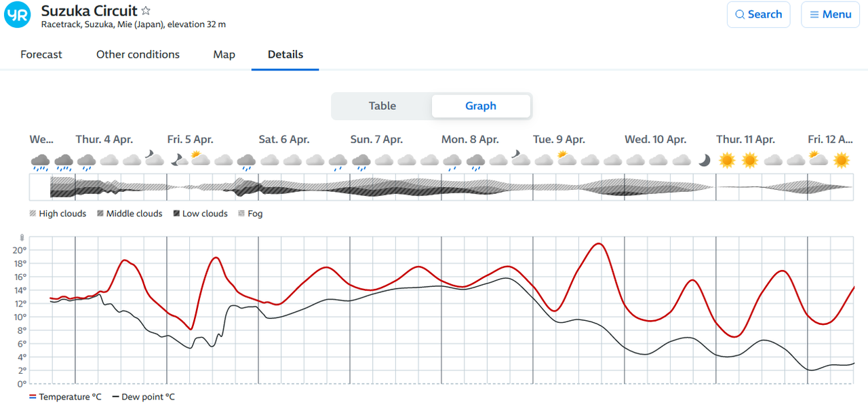Image resolution: width=868 pixels, height=411 pixels.
Task: Switch to the Map tab
Action: pos(224,54)
